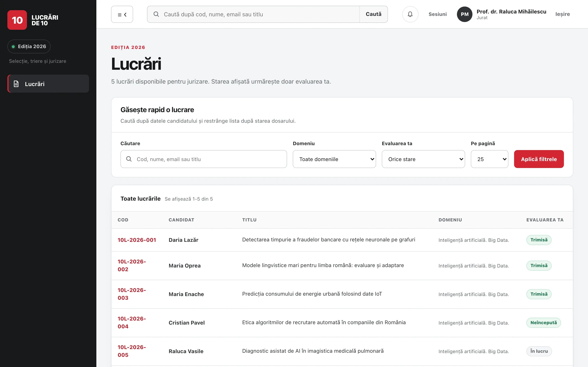The width and height of the screenshot is (588, 367).
Task: Click the Caută button in top bar
Action: click(373, 14)
